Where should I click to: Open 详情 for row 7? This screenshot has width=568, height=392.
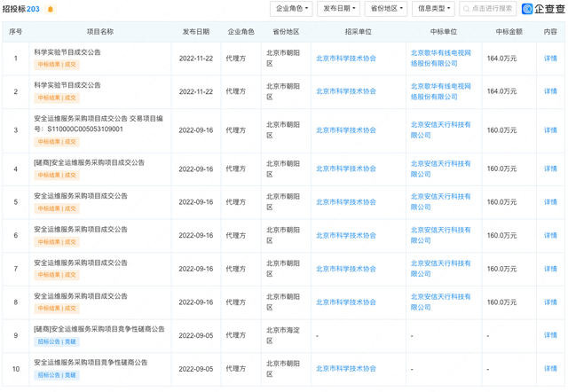pyautogui.click(x=550, y=269)
